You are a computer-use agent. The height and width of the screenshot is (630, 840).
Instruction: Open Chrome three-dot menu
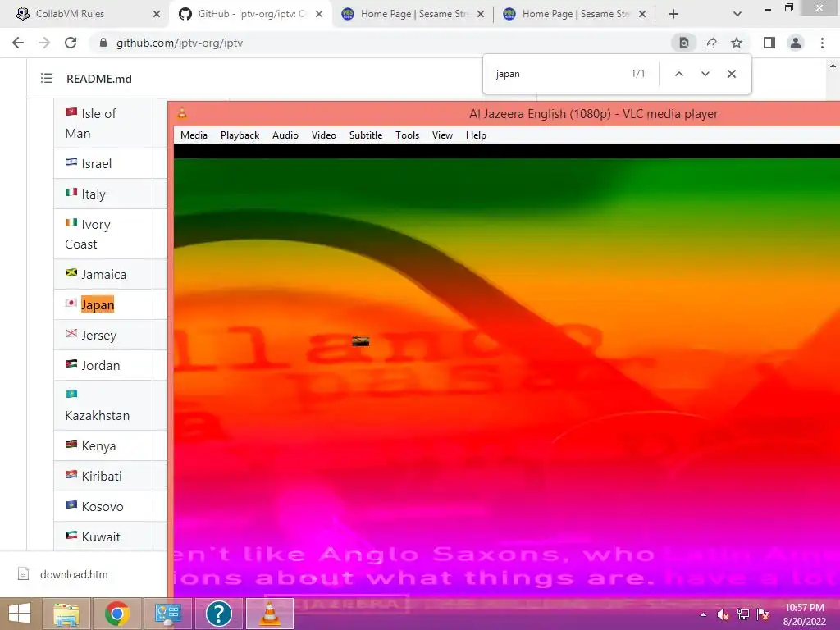pyautogui.click(x=822, y=43)
